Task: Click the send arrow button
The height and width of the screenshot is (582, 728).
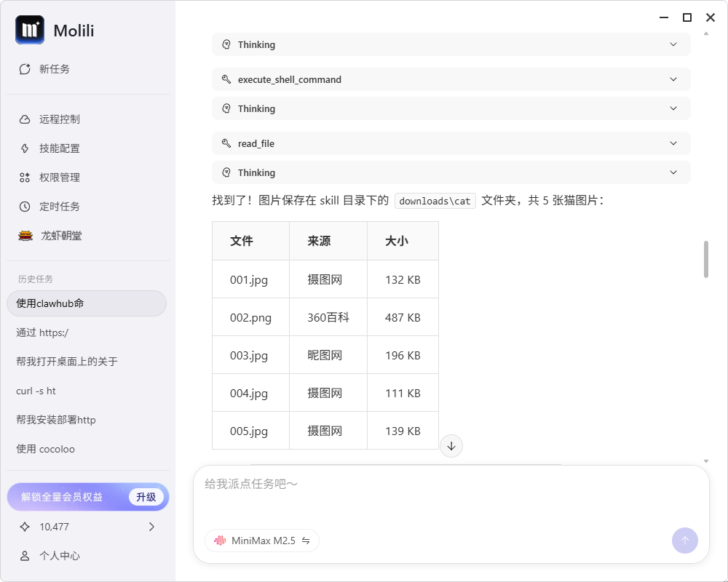Action: (x=684, y=541)
